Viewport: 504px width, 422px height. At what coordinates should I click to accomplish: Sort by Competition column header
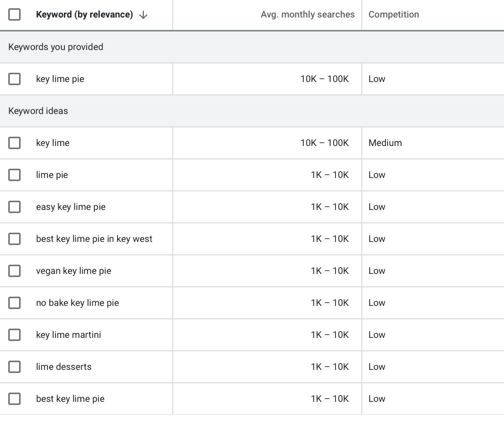point(394,14)
